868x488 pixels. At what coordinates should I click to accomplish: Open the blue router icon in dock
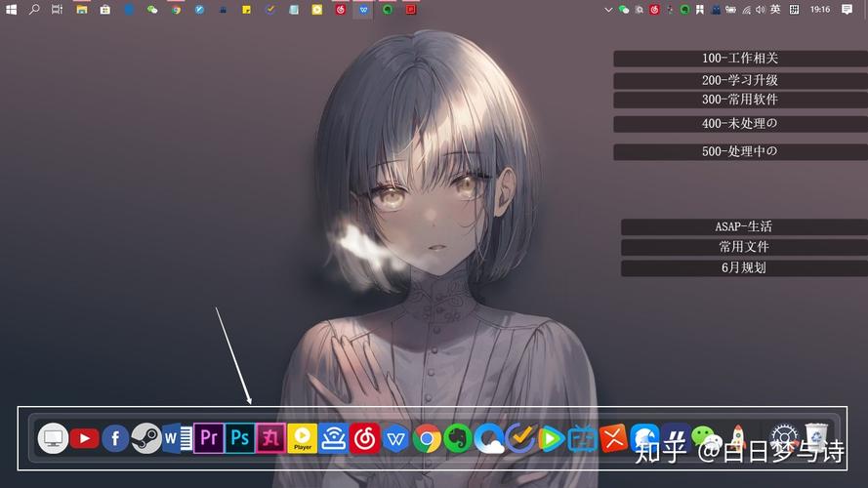click(333, 438)
